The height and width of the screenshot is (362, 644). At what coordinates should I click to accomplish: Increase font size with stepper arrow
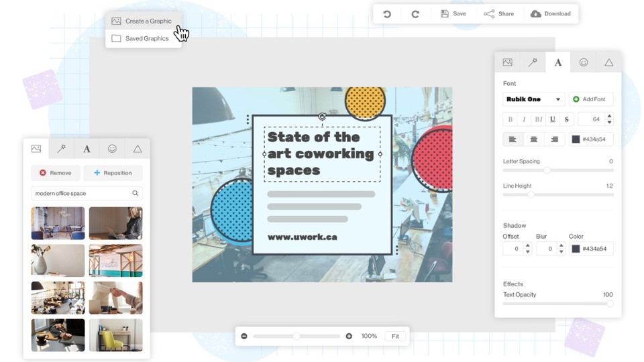point(609,116)
